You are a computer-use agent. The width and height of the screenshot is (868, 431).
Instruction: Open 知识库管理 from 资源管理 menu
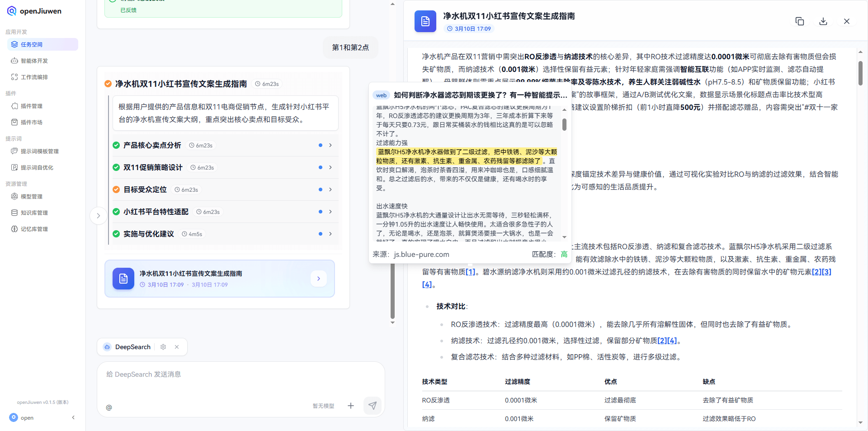[x=35, y=213]
